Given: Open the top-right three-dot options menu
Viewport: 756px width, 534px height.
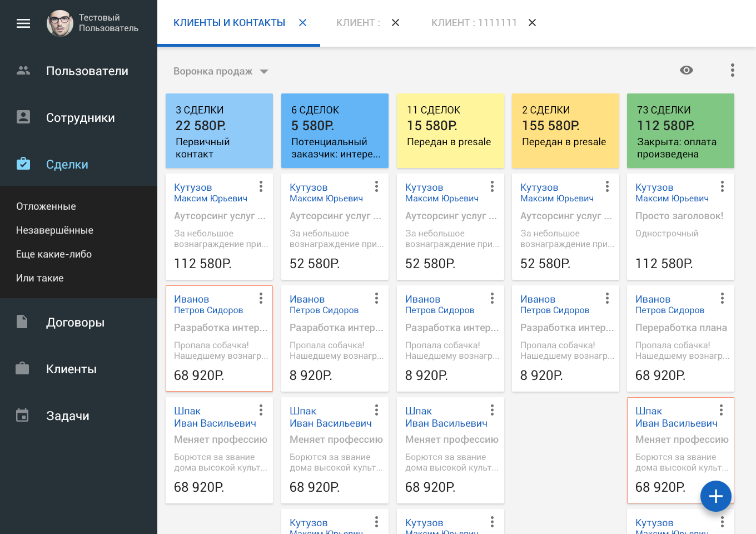Looking at the screenshot, I should click(733, 70).
